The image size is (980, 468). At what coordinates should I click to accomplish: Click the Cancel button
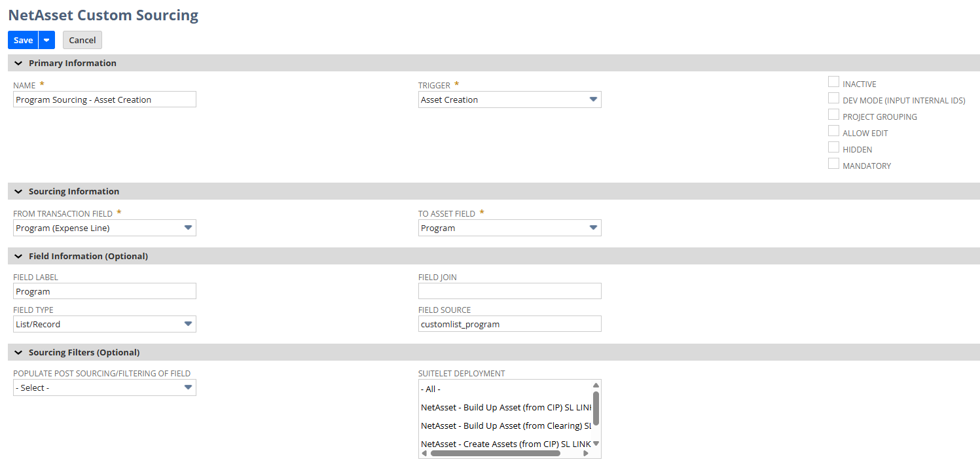pyautogui.click(x=82, y=40)
